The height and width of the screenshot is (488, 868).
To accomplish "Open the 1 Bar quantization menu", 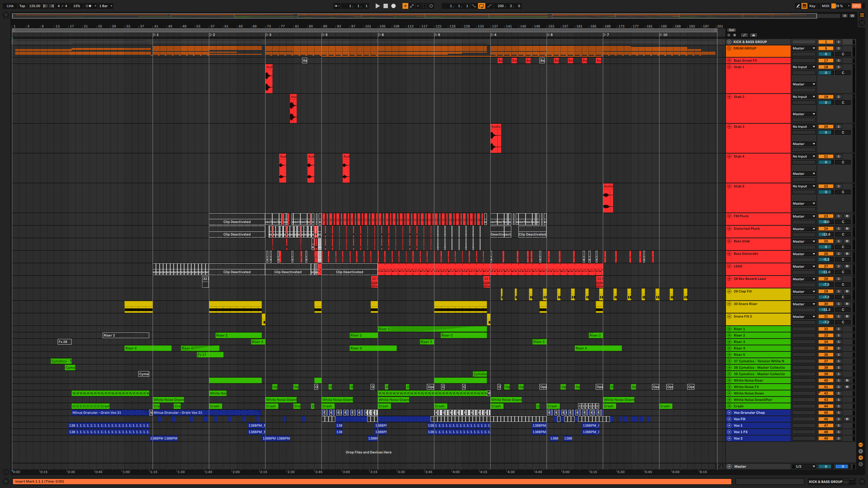I will point(105,6).
